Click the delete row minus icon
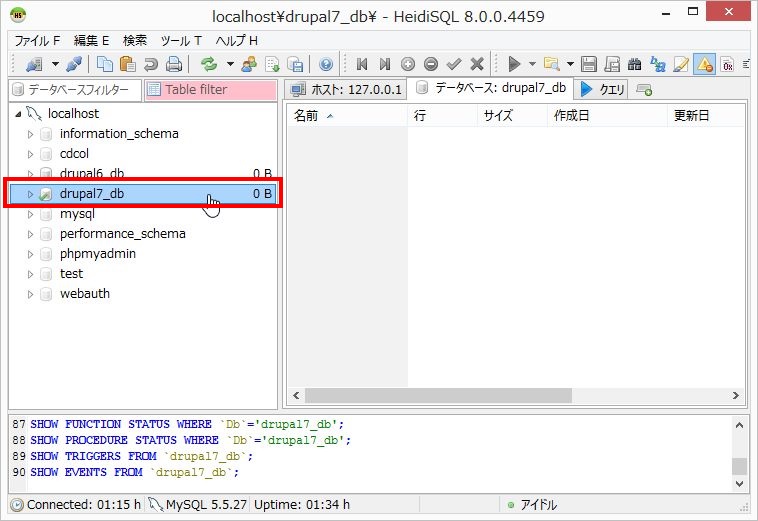 pos(431,64)
